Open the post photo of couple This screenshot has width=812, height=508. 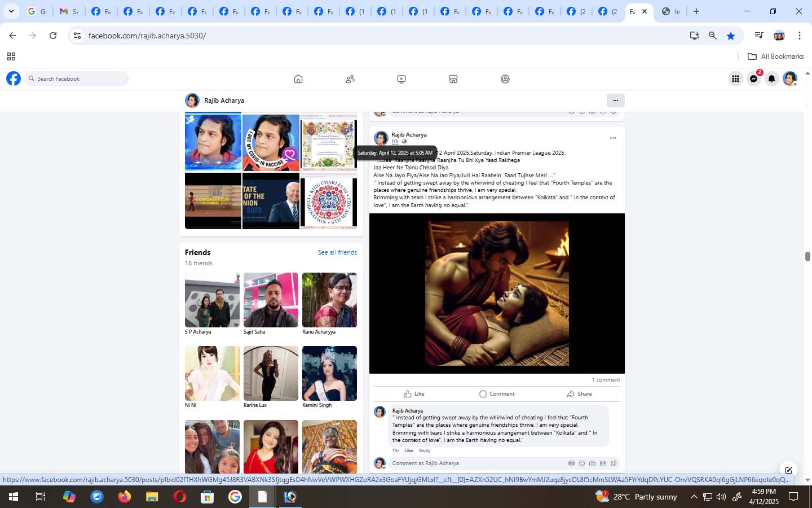(497, 294)
